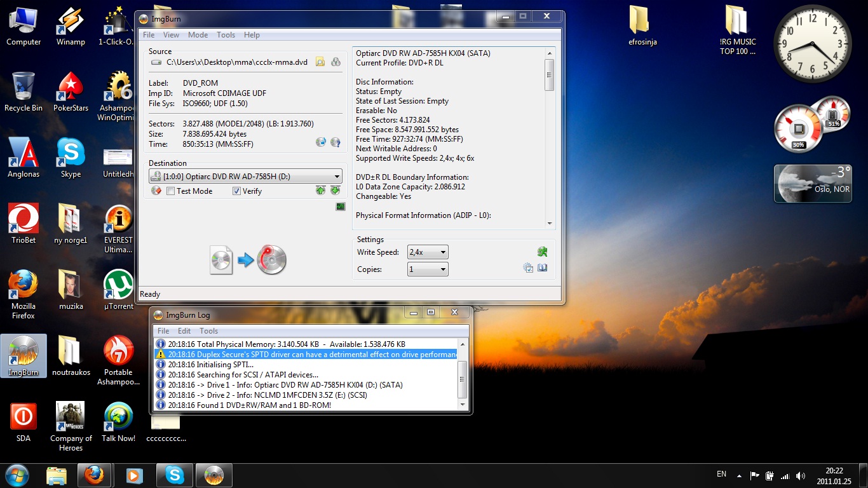Click the TrioBet desktop shortcut
Viewport: 868px width, 488px height.
(x=24, y=224)
